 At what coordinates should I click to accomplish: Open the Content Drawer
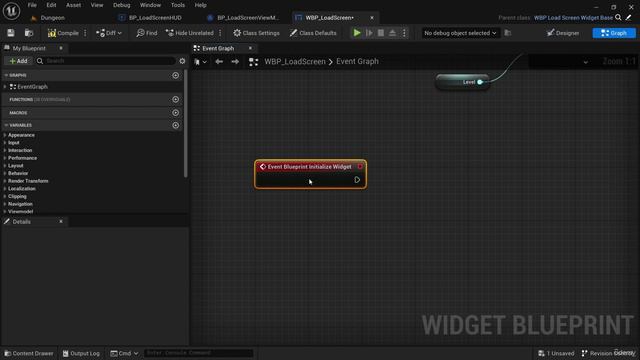click(x=29, y=353)
